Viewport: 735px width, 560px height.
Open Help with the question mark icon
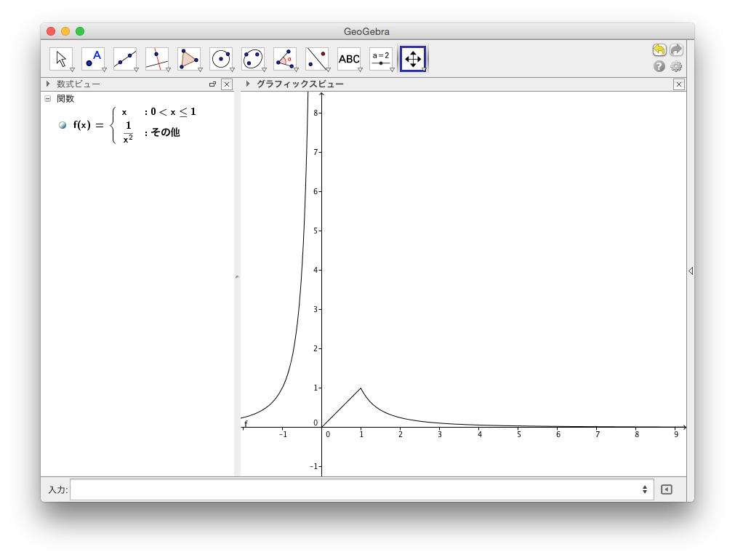click(659, 67)
